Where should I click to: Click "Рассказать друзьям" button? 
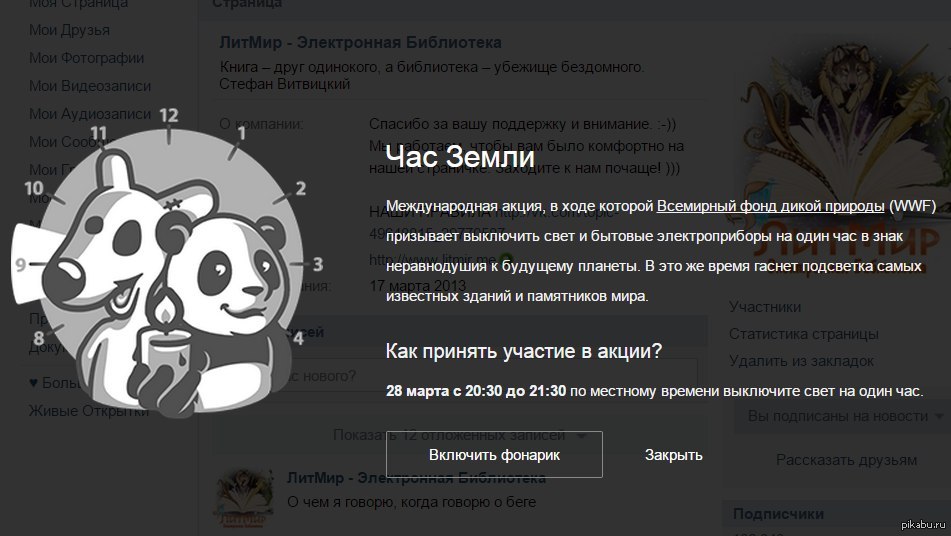click(846, 460)
